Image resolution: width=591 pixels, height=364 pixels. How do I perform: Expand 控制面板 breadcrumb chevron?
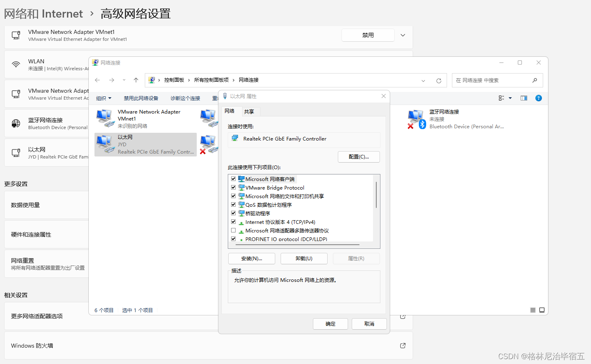pyautogui.click(x=189, y=80)
